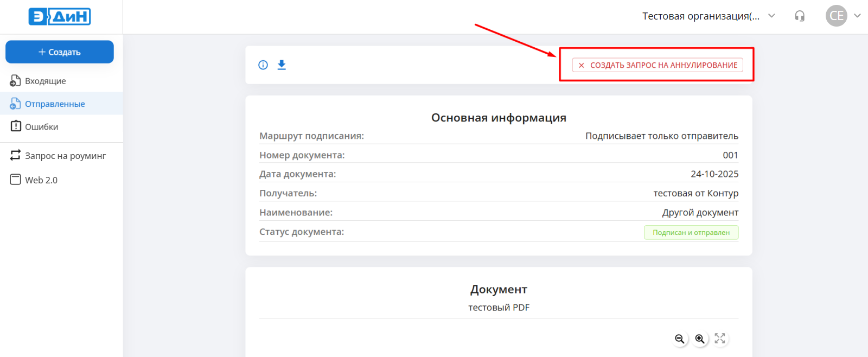Open support via the headset icon
The width and height of the screenshot is (868, 357).
[800, 16]
